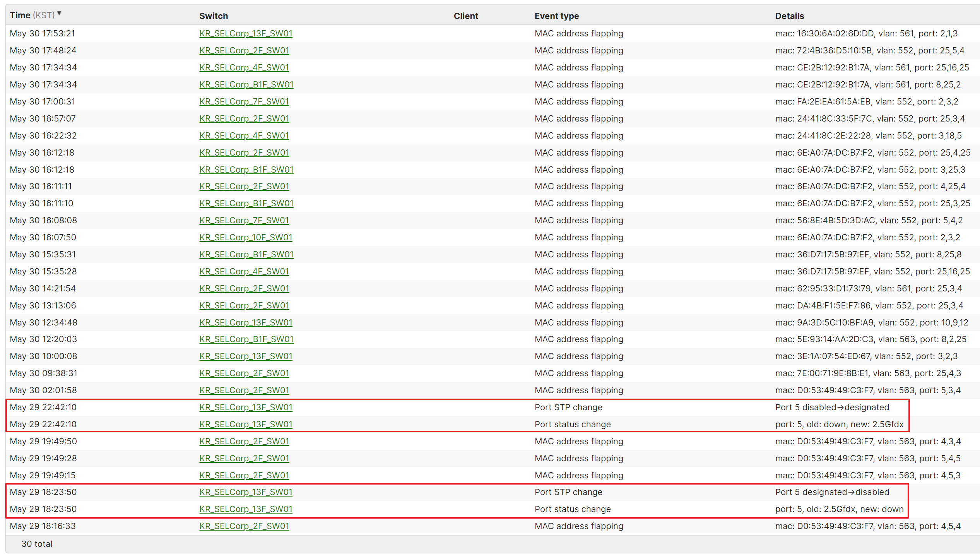Viewport: 980px width, 560px height.
Task: Click the Time sort arrow icon
Action: (x=59, y=14)
